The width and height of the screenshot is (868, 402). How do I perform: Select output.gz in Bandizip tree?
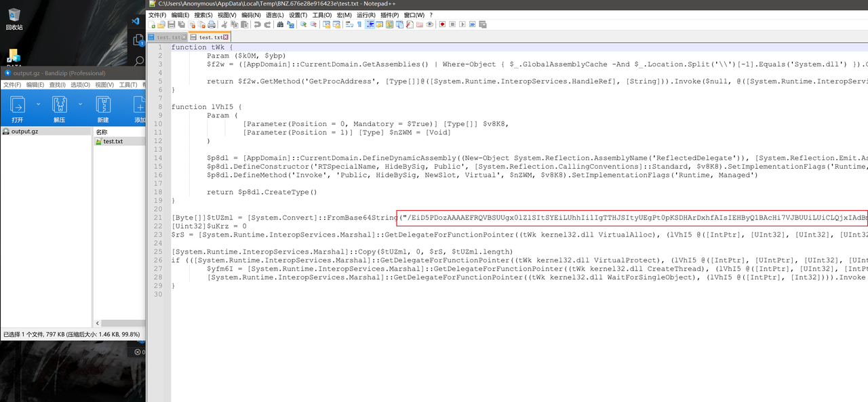pos(45,132)
